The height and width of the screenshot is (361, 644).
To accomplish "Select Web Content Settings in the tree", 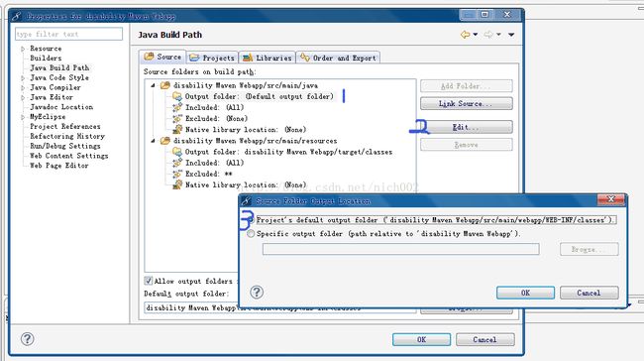I will [x=69, y=156].
